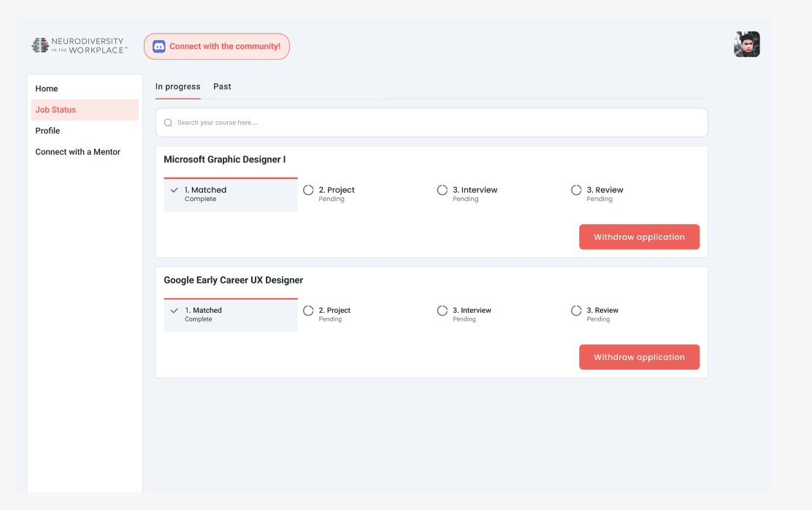Click the Review pending circle for Microsoft job
Viewport: 812px width, 510px height.
[576, 190]
